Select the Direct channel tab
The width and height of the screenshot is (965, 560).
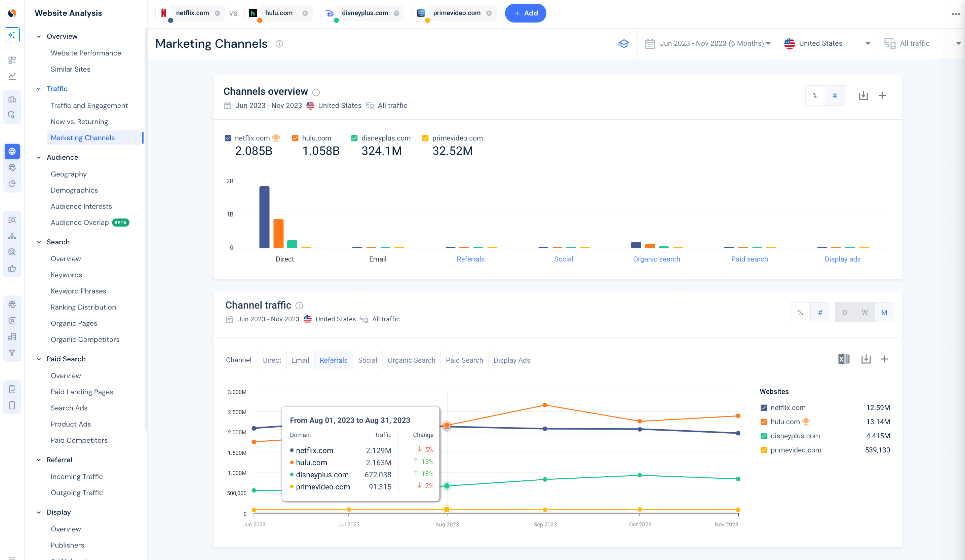click(272, 360)
